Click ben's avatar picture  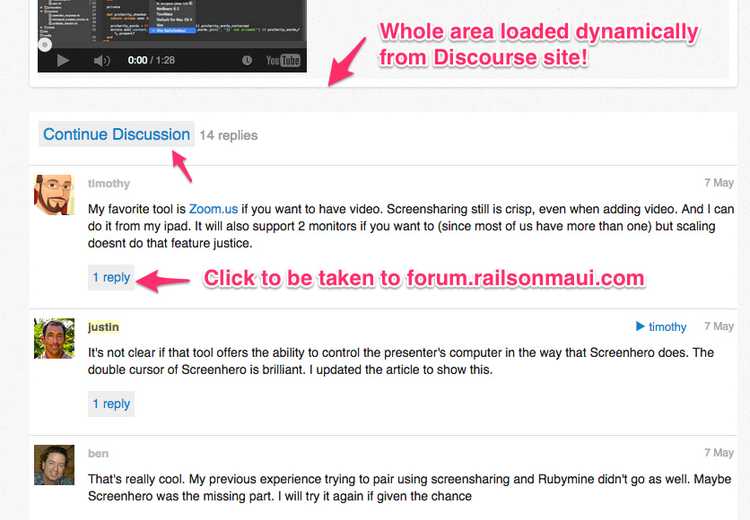pos(54,464)
